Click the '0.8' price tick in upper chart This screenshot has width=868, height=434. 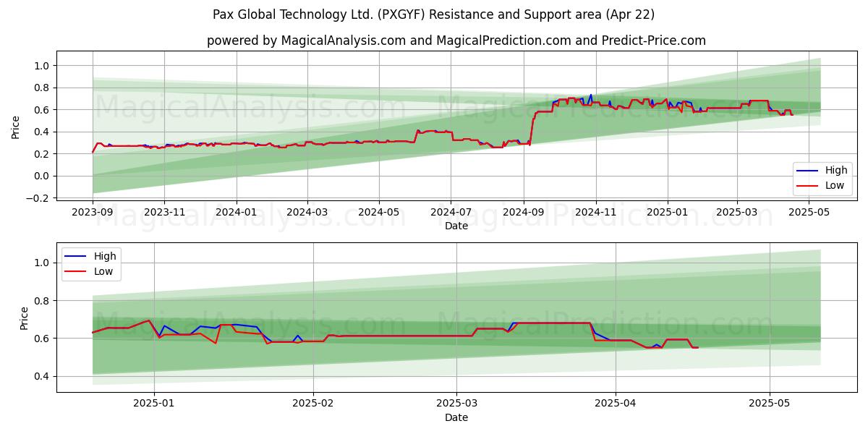43,88
